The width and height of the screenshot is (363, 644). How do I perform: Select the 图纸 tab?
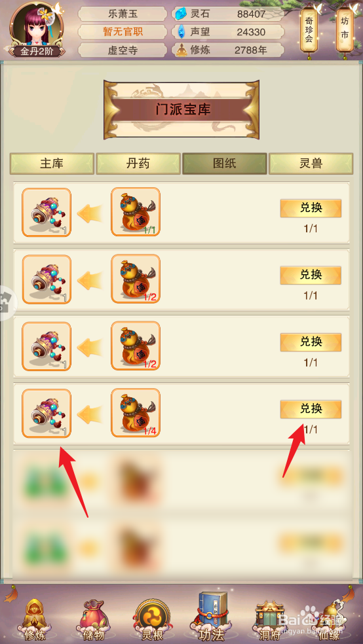tap(225, 164)
